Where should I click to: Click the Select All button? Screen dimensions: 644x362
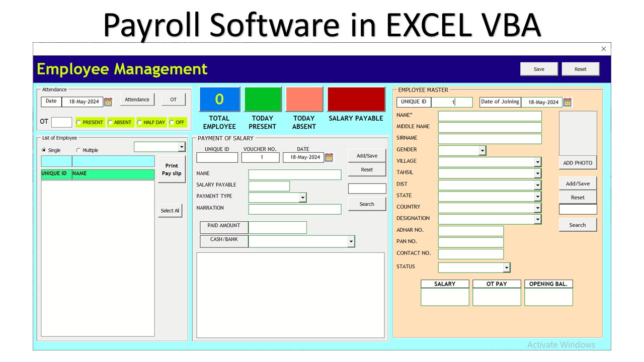(170, 211)
